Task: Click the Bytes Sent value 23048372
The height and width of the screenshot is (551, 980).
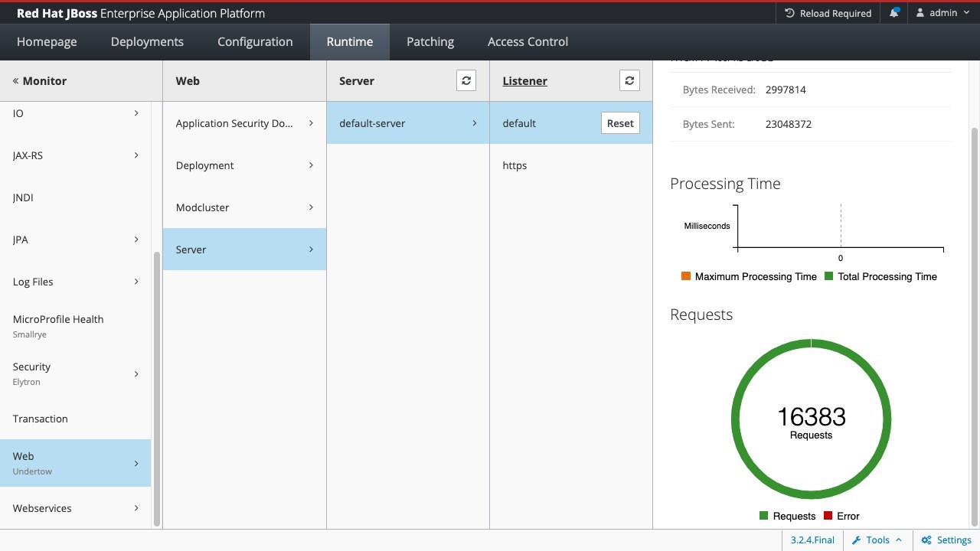Action: coord(789,124)
